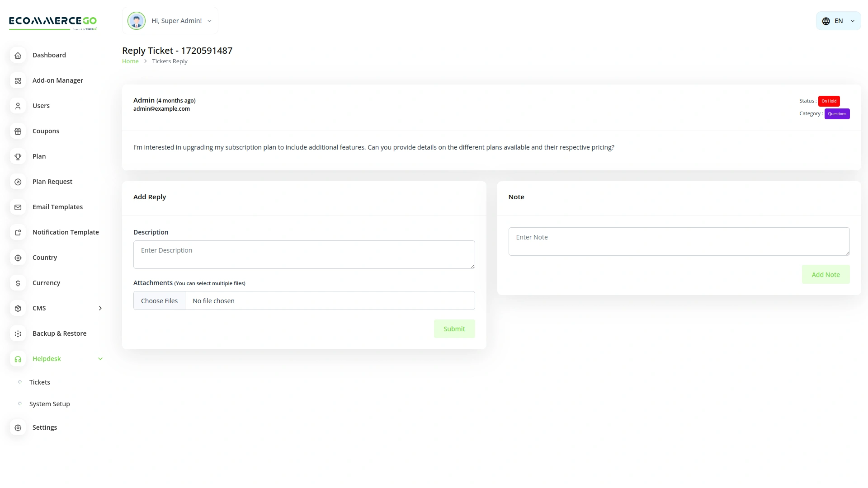Submit the ticket reply
This screenshot has width=868, height=488.
tap(454, 328)
